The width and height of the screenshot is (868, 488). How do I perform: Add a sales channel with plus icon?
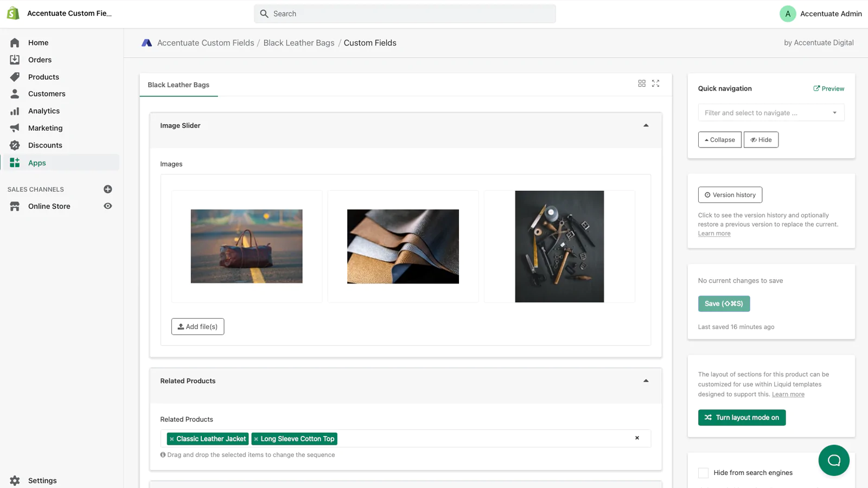coord(108,189)
